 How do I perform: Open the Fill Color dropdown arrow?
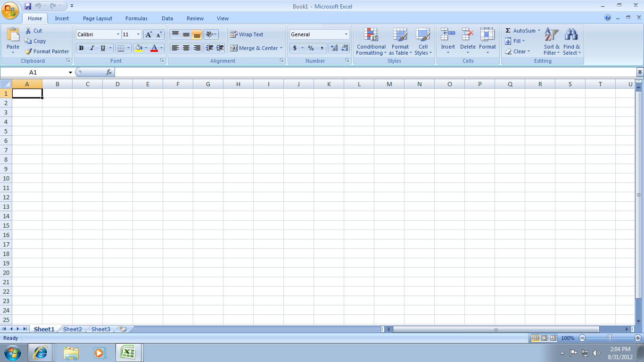tap(145, 48)
